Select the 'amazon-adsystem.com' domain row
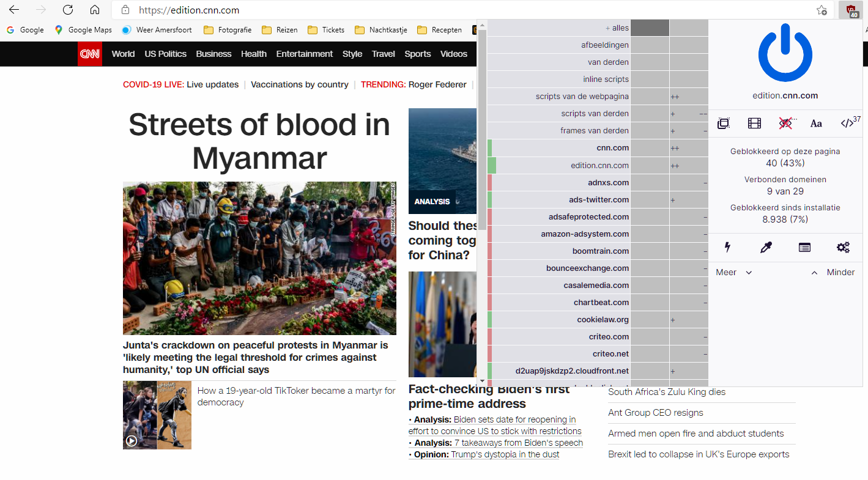Image resolution: width=868 pixels, height=480 pixels. [x=558, y=234]
